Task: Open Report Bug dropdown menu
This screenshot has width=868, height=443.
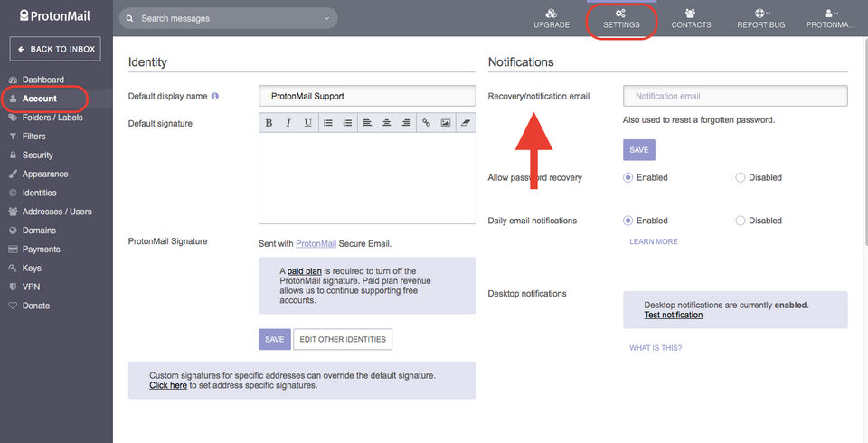Action: point(768,14)
